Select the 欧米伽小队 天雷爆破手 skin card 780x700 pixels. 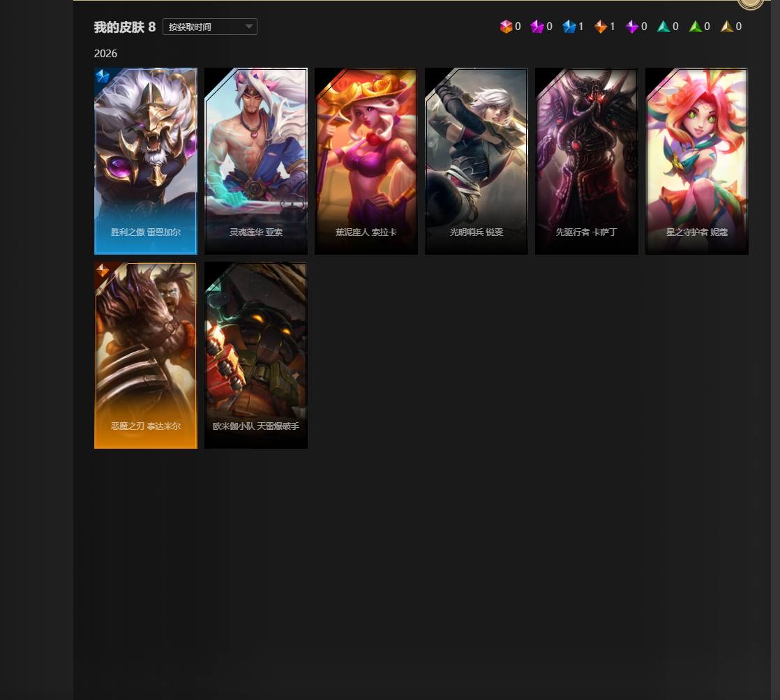(x=255, y=356)
